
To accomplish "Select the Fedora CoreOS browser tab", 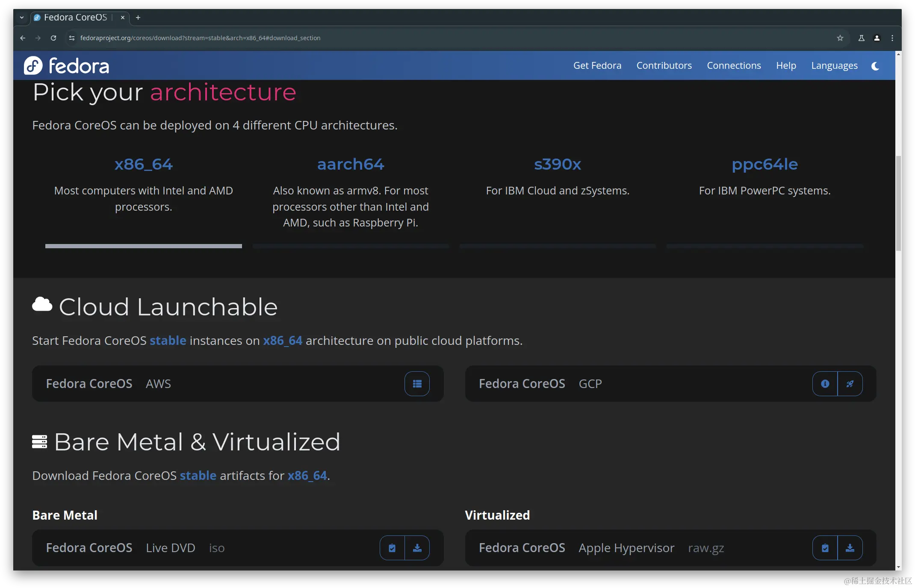I will tap(80, 18).
